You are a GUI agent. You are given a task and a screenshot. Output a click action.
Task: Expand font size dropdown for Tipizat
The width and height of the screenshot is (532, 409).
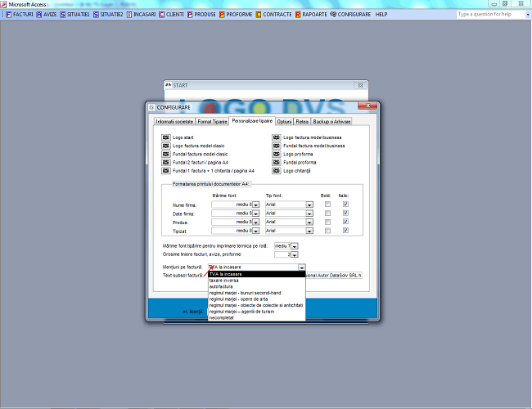pyautogui.click(x=256, y=231)
